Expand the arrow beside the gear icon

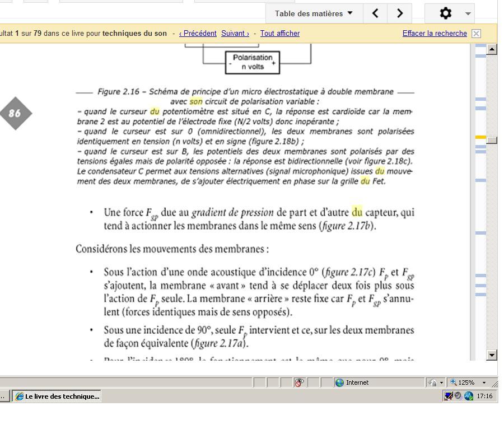tap(468, 13)
